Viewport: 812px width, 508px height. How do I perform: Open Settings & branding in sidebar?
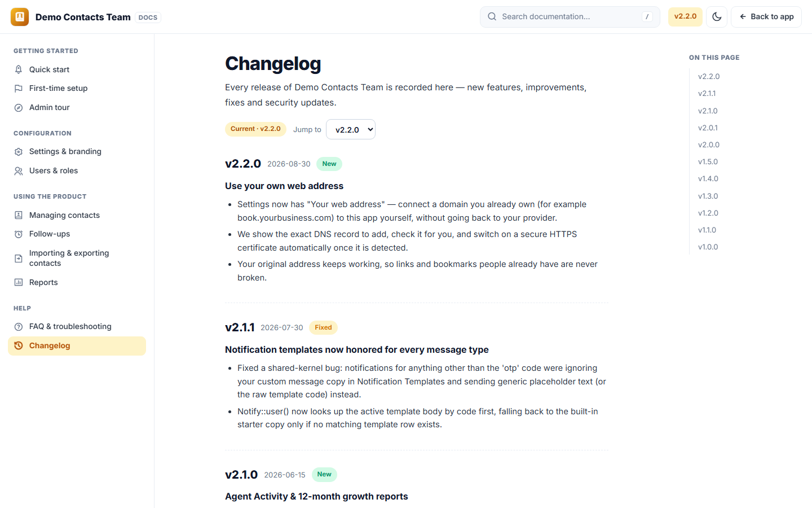(x=77, y=152)
